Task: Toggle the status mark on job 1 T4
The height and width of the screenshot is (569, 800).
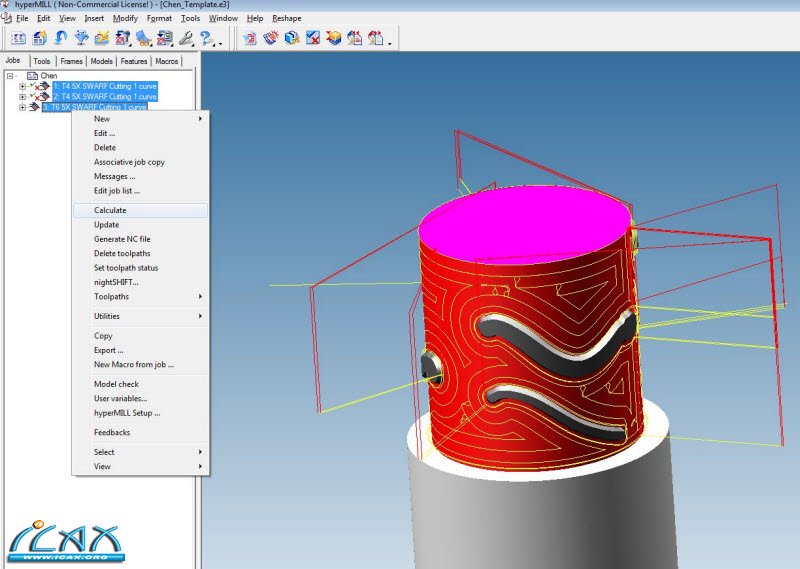Action: coord(32,86)
